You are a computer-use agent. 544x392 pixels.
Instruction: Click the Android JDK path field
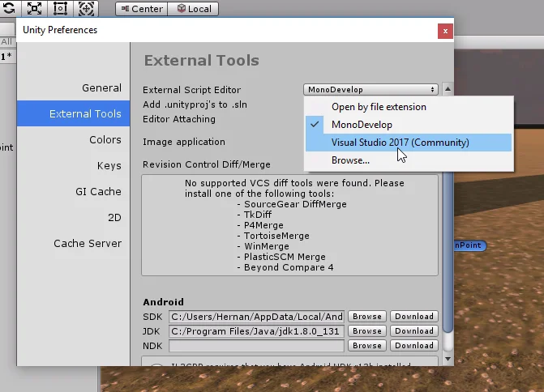pos(256,331)
